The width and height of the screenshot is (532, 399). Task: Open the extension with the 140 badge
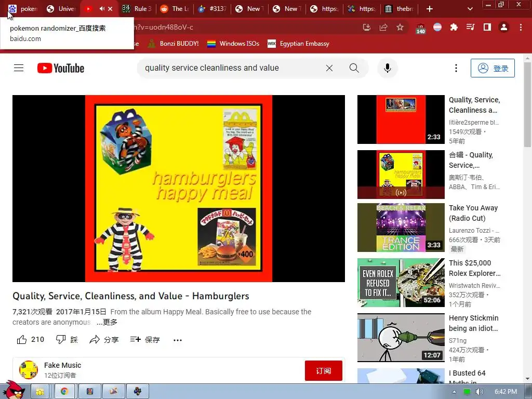420,29
